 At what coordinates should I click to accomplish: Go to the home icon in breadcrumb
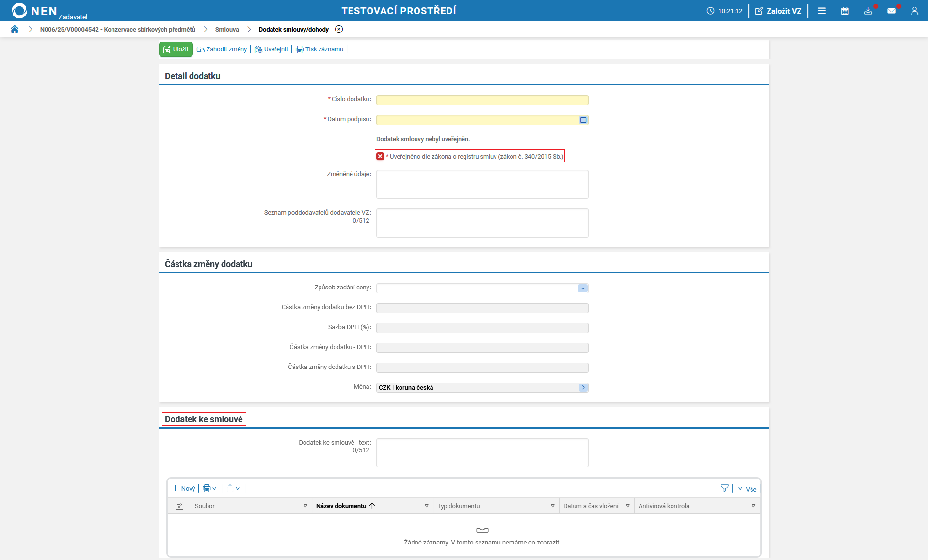click(15, 29)
